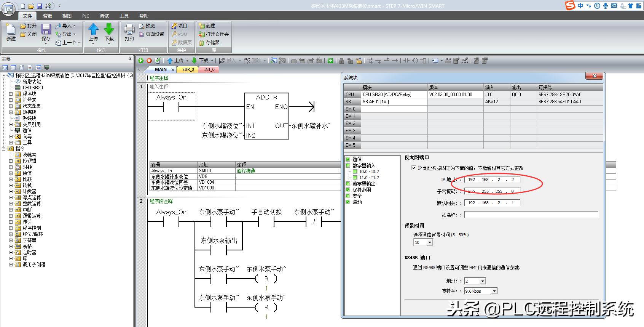The width and height of the screenshot is (644, 327).
Task: Toggle the 保持范围 checkbox in system block
Action: pos(348,190)
